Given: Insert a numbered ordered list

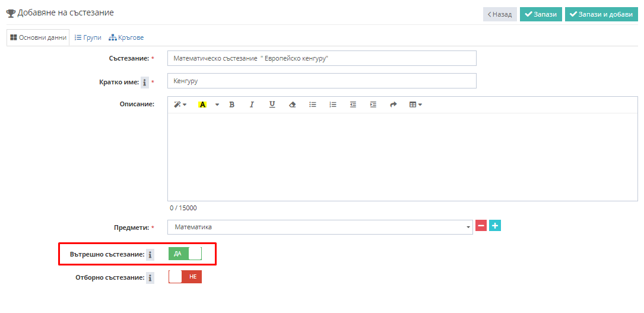Looking at the screenshot, I should click(333, 105).
